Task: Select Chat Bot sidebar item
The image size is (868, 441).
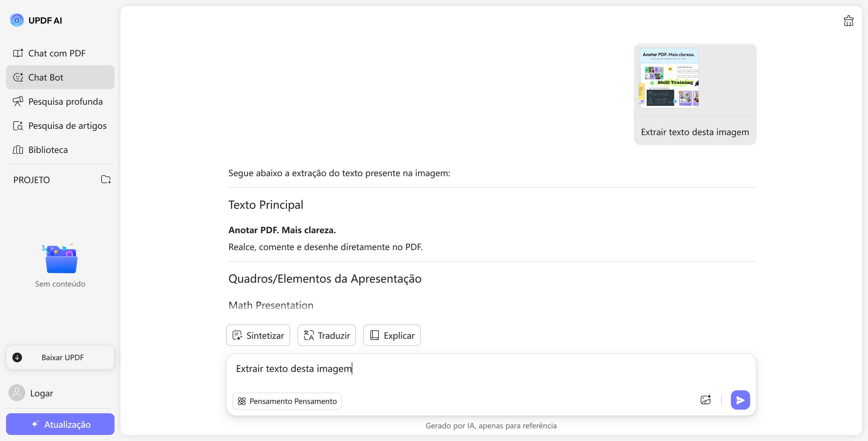Action: (x=60, y=77)
